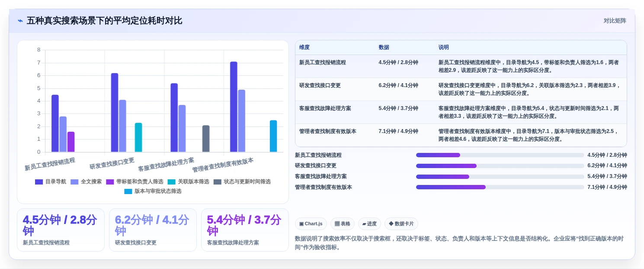
Task: Click the 对比矩阵 label in header
Action: pos(615,21)
